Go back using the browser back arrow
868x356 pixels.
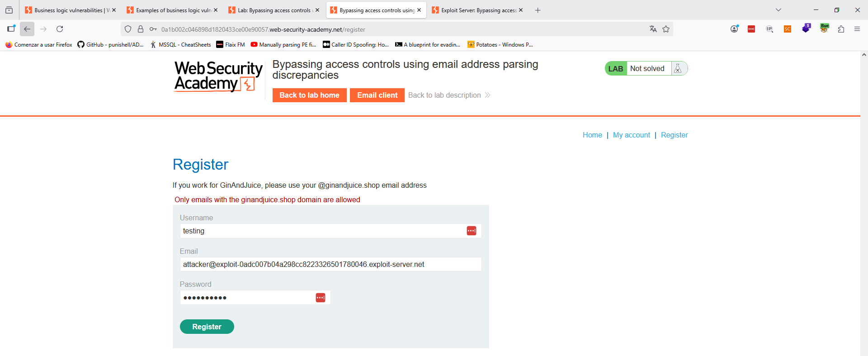pyautogui.click(x=27, y=29)
